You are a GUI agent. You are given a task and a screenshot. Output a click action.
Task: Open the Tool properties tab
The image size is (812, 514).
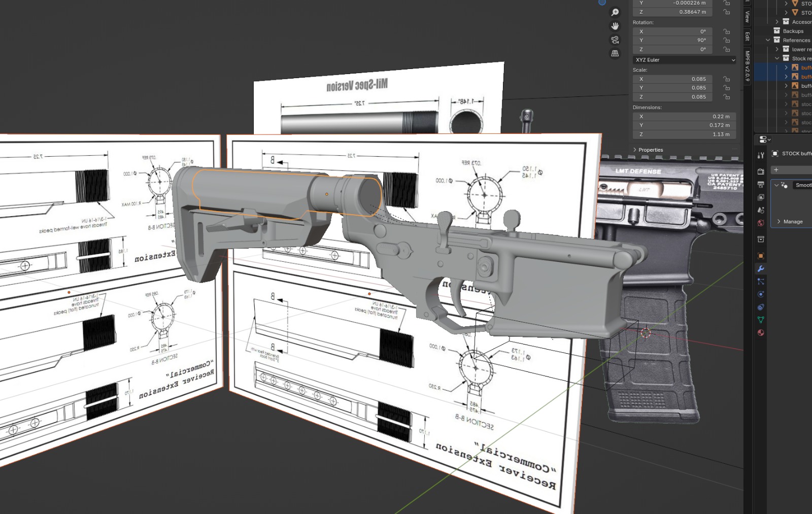point(761,156)
